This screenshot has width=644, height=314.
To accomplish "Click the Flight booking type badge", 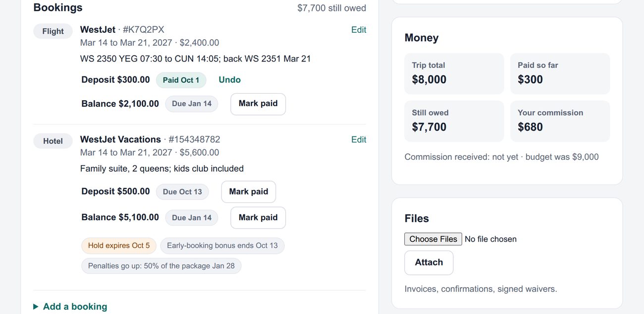I will coord(53,31).
